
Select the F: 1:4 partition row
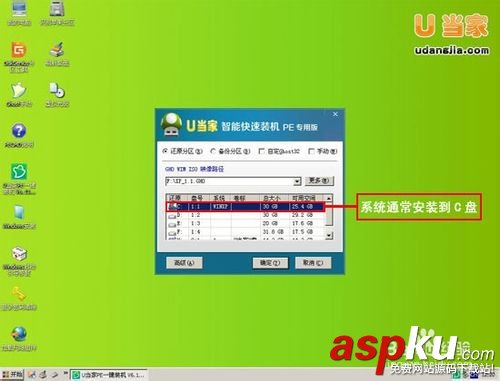245,232
